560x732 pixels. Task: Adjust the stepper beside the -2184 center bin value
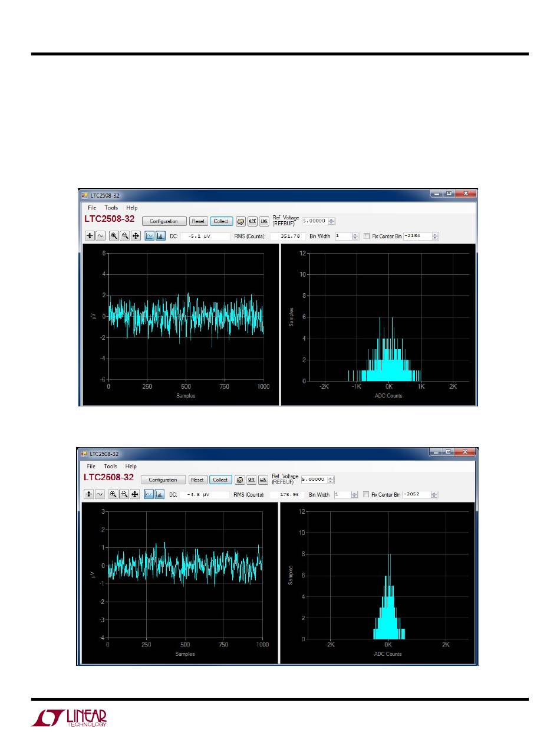click(435, 236)
